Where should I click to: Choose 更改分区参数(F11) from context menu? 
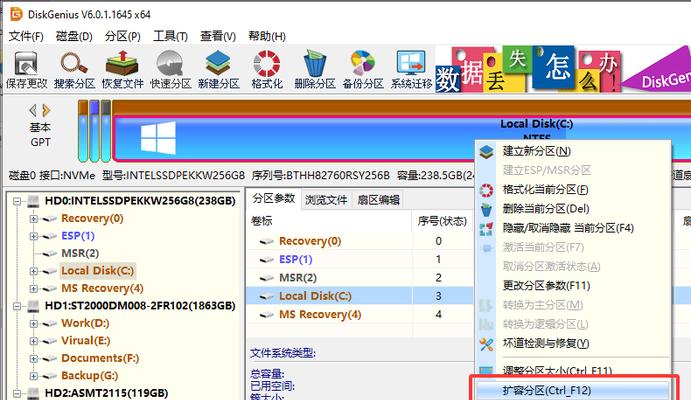pyautogui.click(x=572, y=285)
